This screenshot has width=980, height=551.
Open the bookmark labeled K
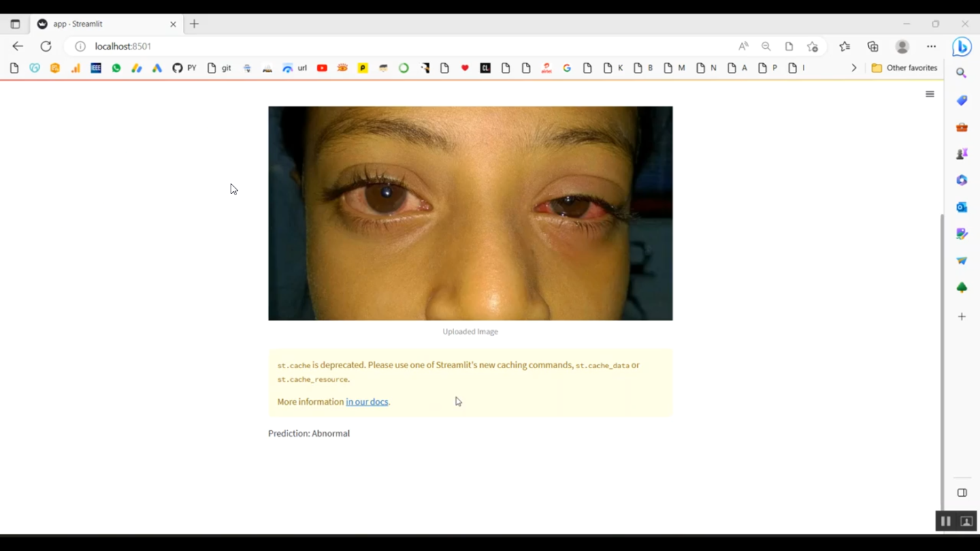(613, 68)
